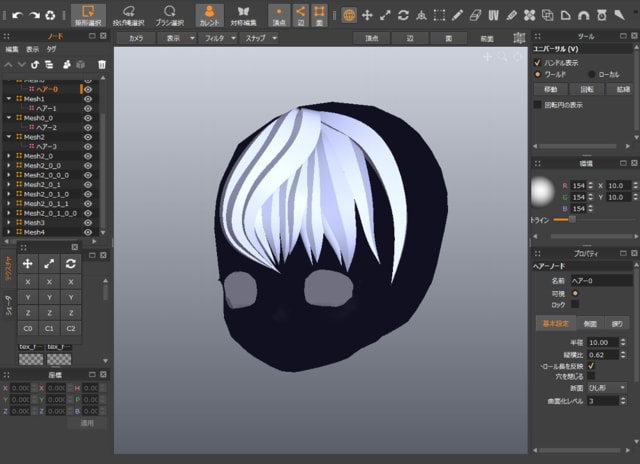640x464 pixels.
Task: Open the View (表示) menu in node panel
Action: pos(32,49)
